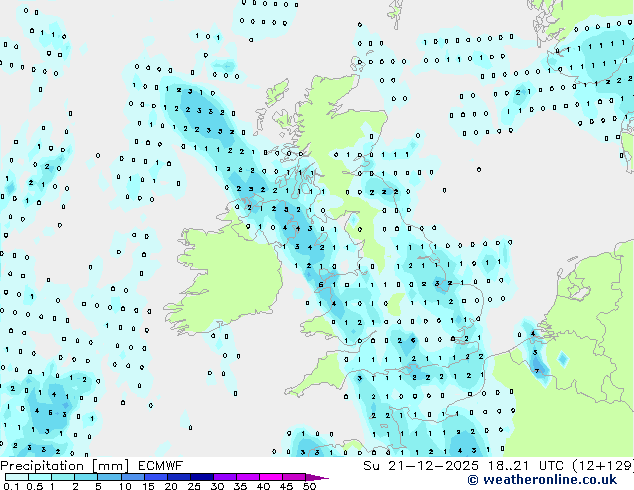Click the 0.1–0.5 mm legend color swatch

click(x=17, y=477)
